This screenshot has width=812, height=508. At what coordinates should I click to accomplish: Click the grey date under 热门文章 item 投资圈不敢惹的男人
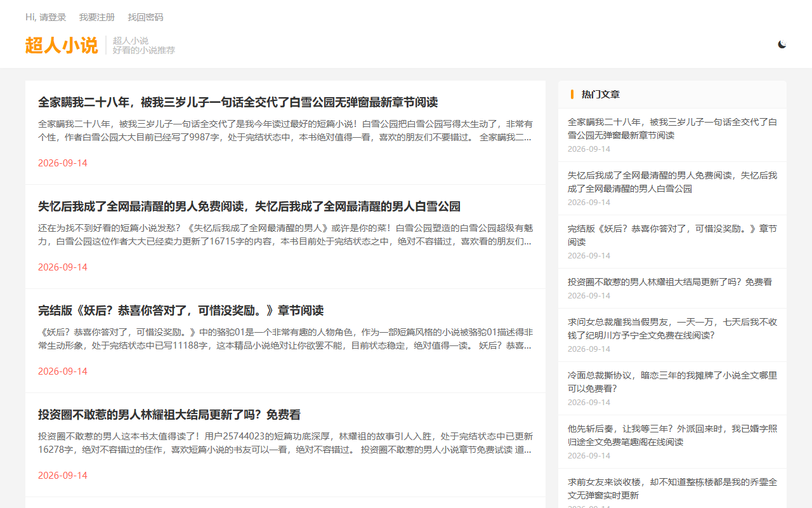(x=589, y=296)
